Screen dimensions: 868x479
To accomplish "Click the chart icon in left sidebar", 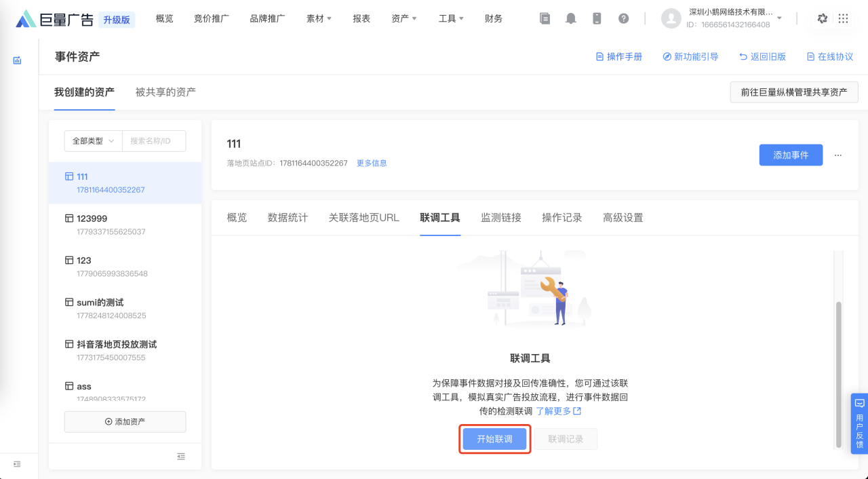I will coord(18,60).
